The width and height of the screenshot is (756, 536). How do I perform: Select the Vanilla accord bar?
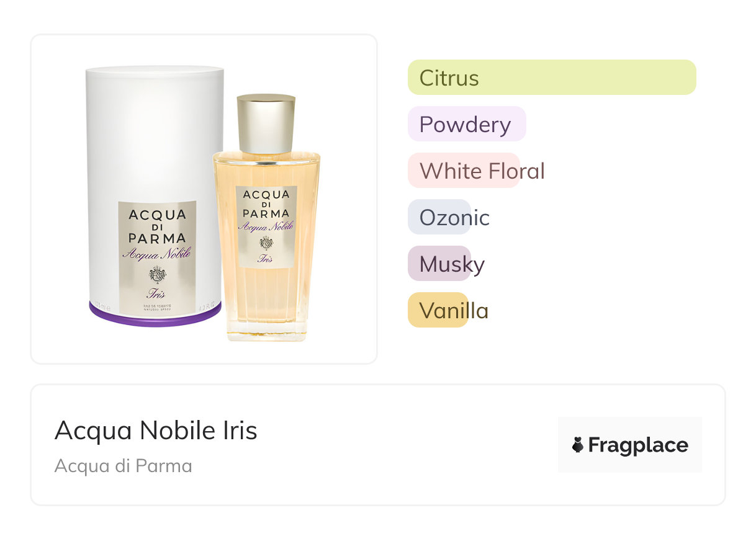tap(438, 310)
